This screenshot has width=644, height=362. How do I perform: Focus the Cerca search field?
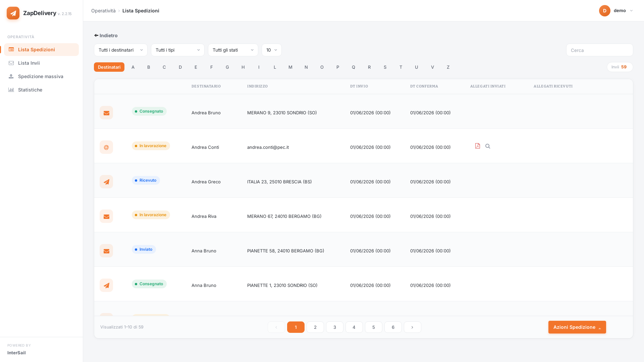pos(600,50)
